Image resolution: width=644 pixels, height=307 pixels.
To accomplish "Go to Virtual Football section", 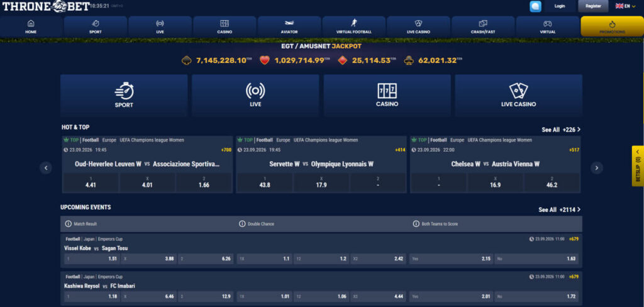I will [353, 26].
